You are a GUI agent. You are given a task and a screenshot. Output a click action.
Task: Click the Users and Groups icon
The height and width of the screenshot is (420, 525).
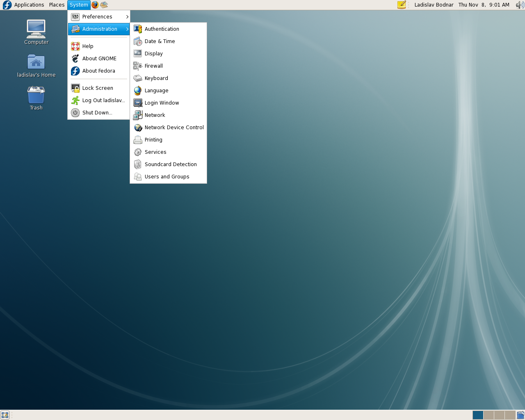[x=138, y=177]
